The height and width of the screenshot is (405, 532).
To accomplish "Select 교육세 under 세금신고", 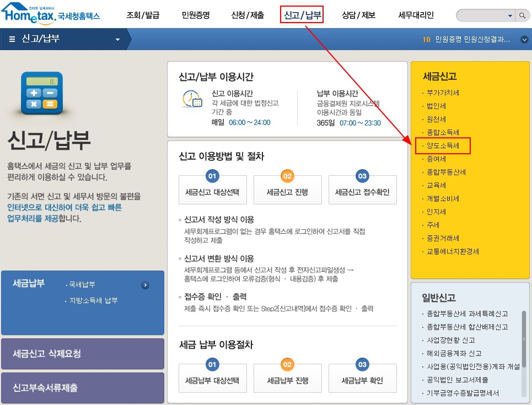I will coord(436,186).
